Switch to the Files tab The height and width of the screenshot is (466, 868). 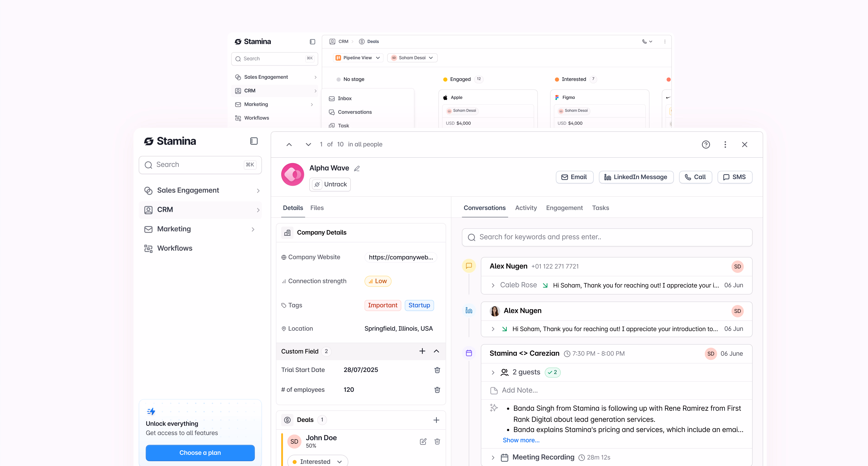pyautogui.click(x=317, y=208)
